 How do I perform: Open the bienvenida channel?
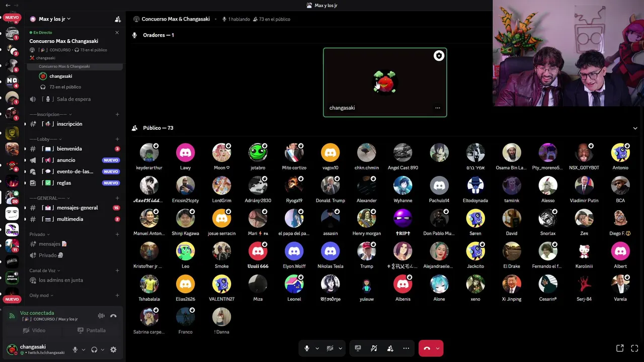tap(73, 149)
